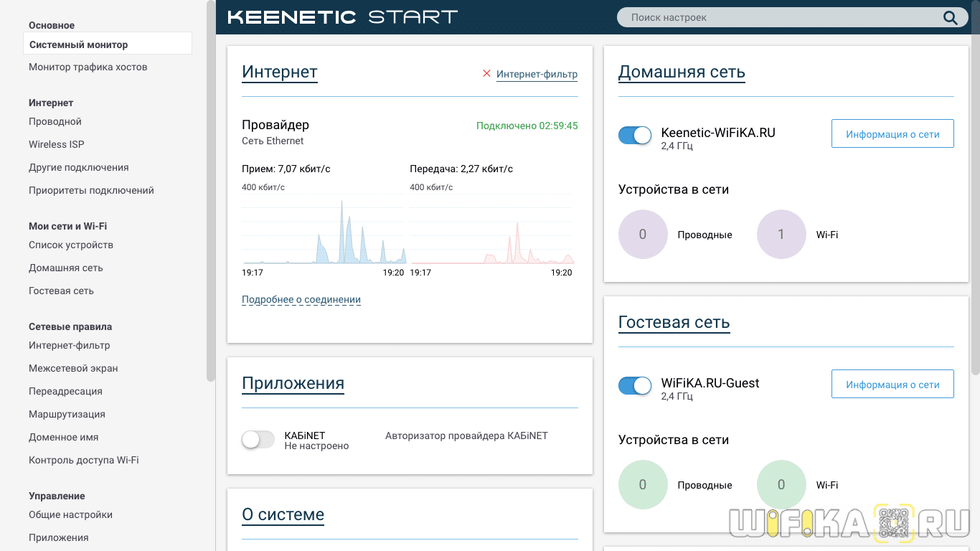The image size is (980, 551).
Task: Open Монитор трафика хостов in sidebar
Action: [x=88, y=67]
